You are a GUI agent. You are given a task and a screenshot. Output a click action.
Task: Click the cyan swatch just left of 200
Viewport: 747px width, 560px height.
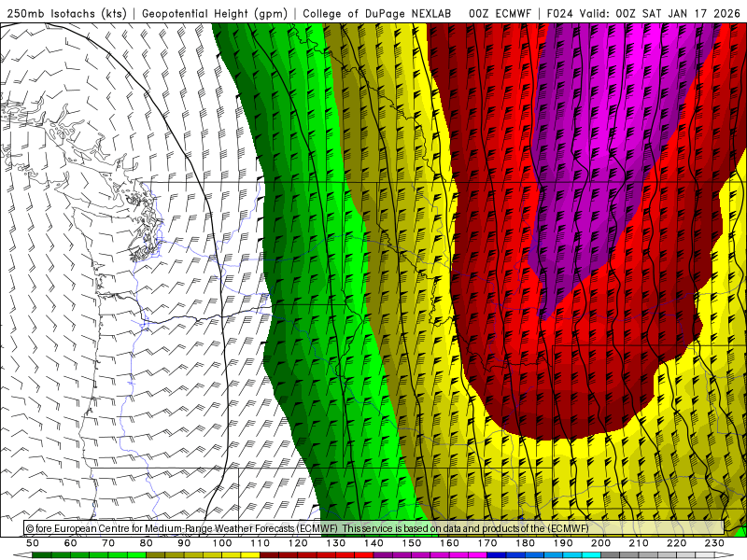[x=591, y=555]
